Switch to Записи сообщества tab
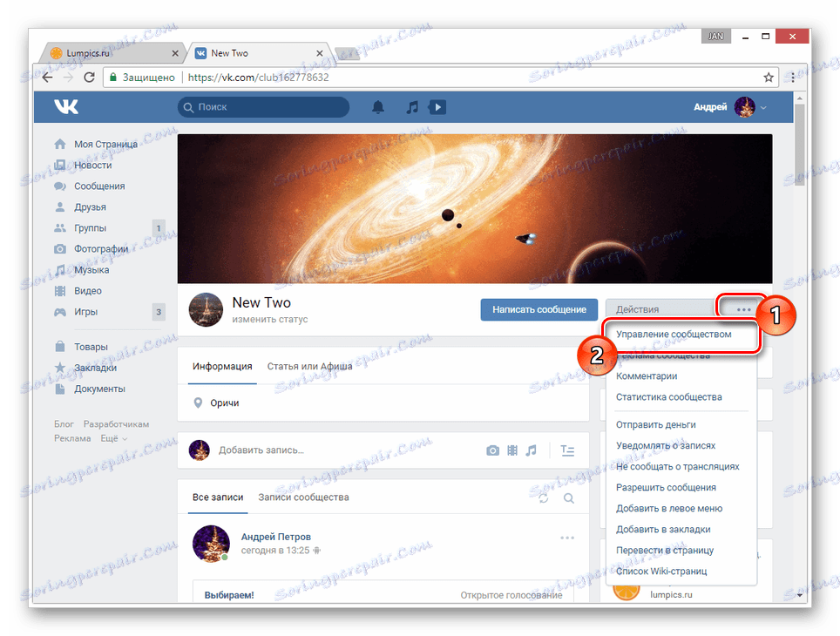 (303, 497)
